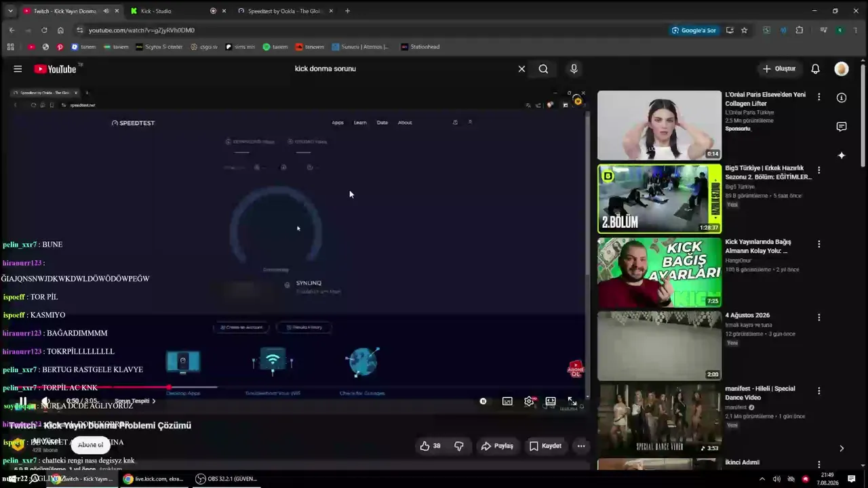Clear the YouTube search query
This screenshot has width=868, height=488.
click(x=521, y=68)
